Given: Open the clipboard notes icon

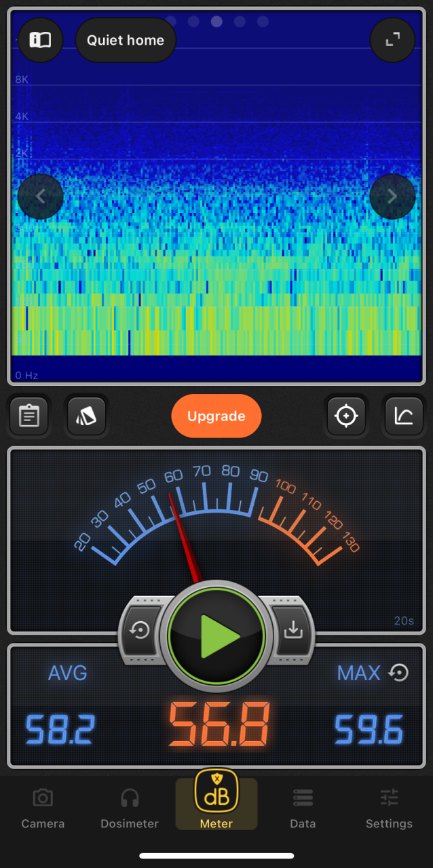Looking at the screenshot, I should (x=29, y=416).
